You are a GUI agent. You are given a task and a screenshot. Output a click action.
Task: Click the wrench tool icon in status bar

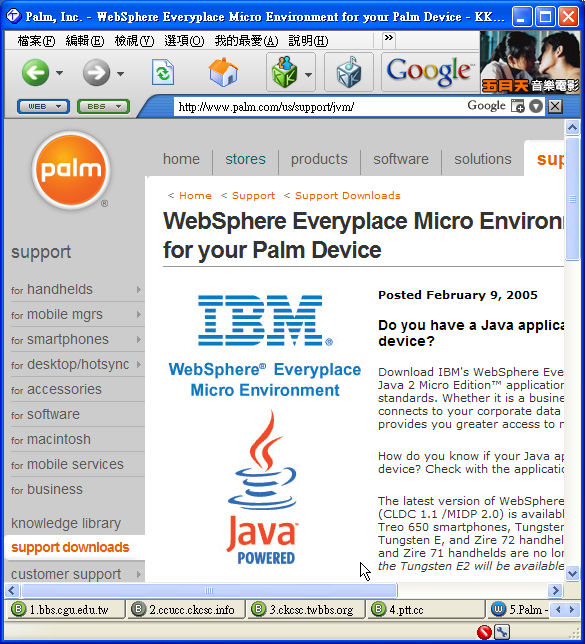(502, 632)
